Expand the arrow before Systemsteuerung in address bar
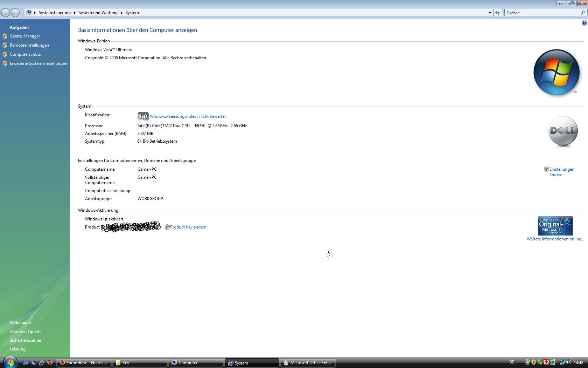This screenshot has height=368, width=588. [x=35, y=13]
